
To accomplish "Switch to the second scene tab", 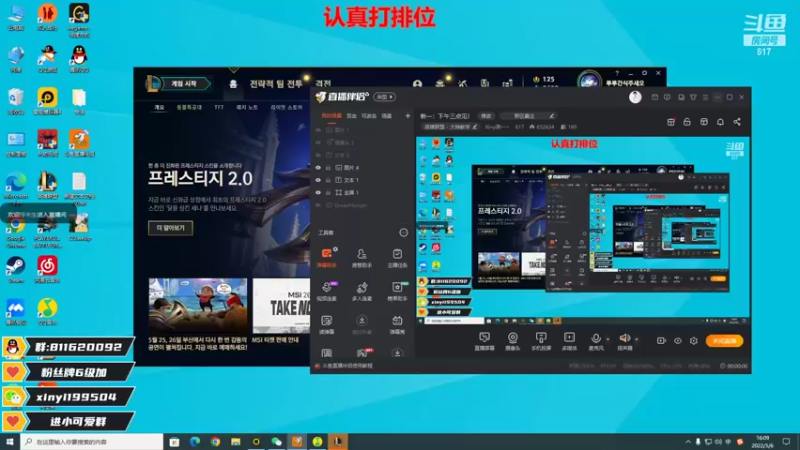I will pos(352,116).
